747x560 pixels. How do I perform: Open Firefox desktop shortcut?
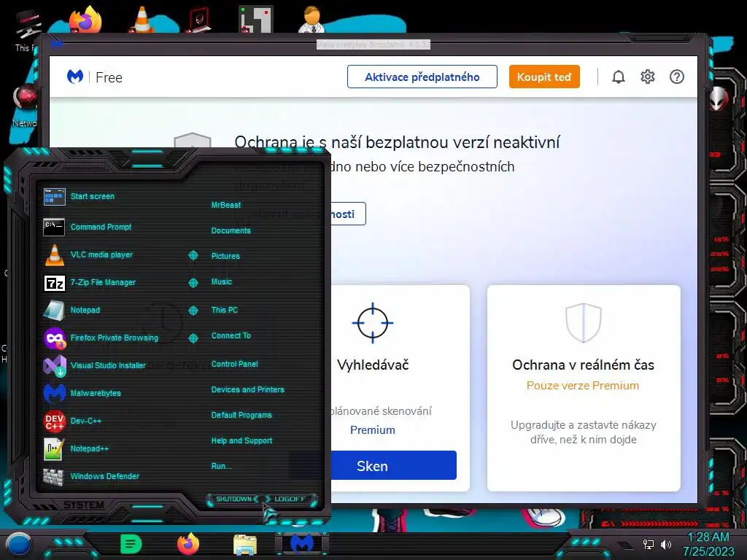[86, 20]
